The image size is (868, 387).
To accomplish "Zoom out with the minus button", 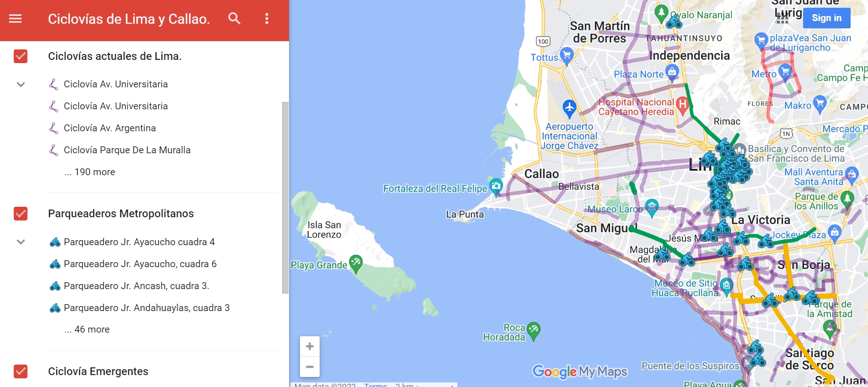I will pos(310,367).
